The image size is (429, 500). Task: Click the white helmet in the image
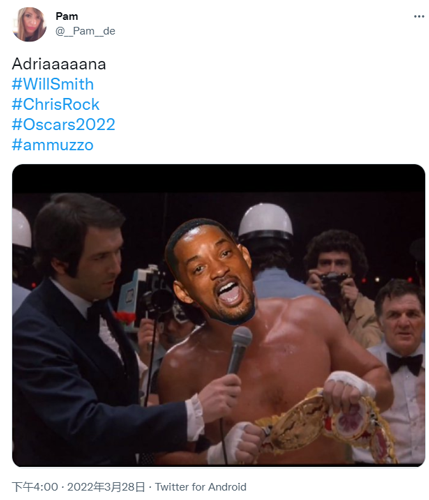(x=266, y=220)
